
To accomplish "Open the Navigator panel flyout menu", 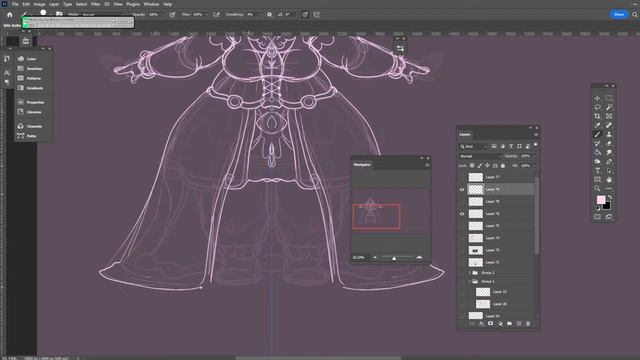I will (x=427, y=165).
